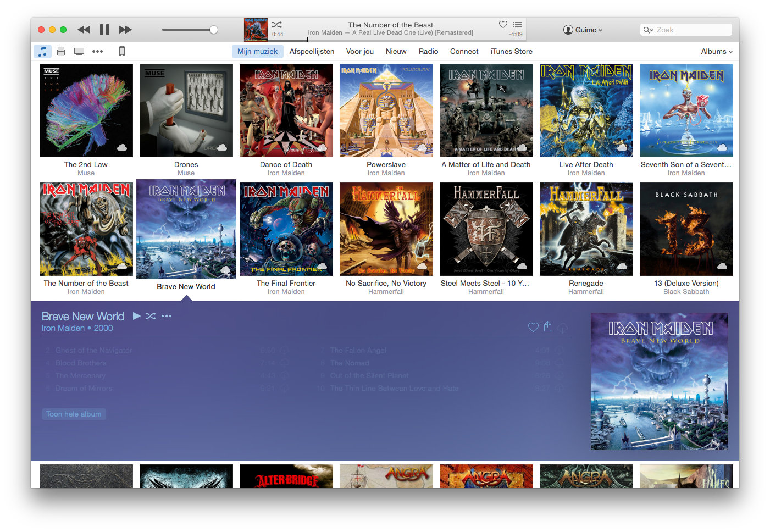770x532 pixels.
Task: Open The Final Frontier album cover
Action: [286, 229]
